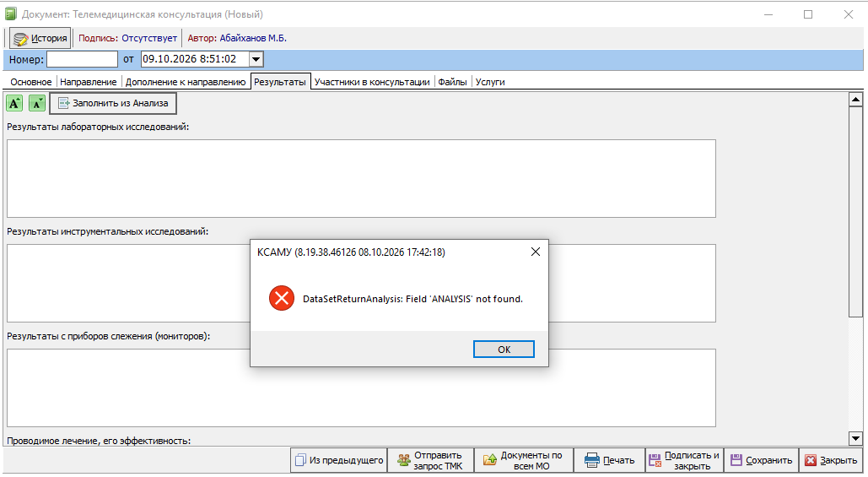Click Автор: Абайханов М.Б. text

(237, 38)
